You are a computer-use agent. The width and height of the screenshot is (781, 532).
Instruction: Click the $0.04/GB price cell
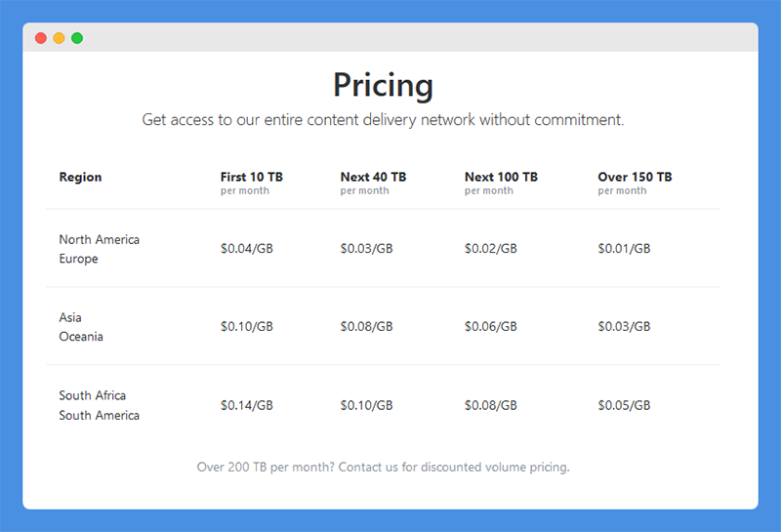tap(247, 249)
